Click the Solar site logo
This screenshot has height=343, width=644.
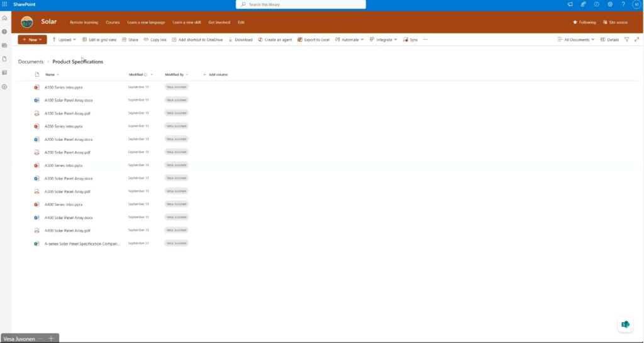coord(27,22)
